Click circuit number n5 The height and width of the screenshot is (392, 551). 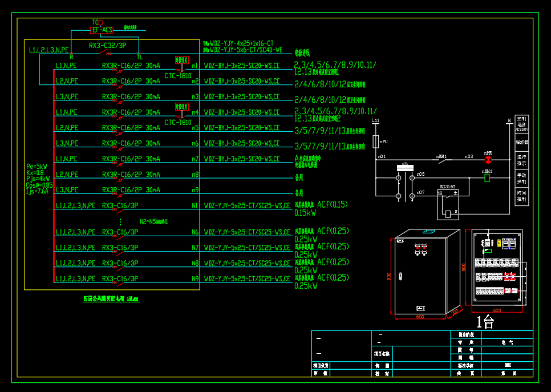[195, 128]
